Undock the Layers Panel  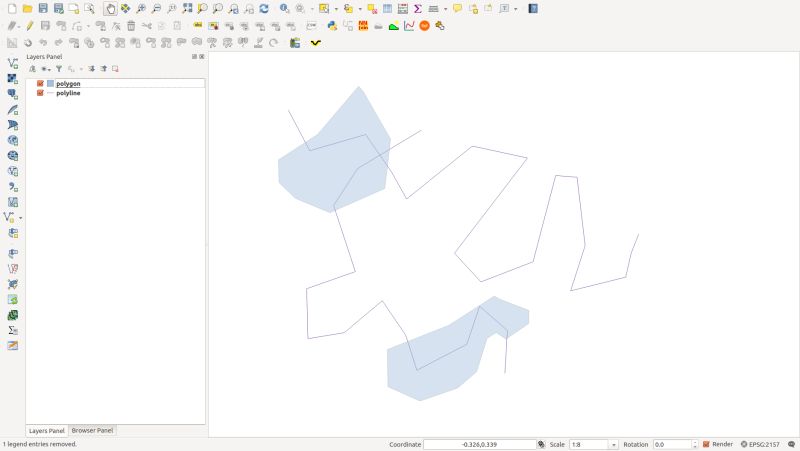(x=194, y=57)
